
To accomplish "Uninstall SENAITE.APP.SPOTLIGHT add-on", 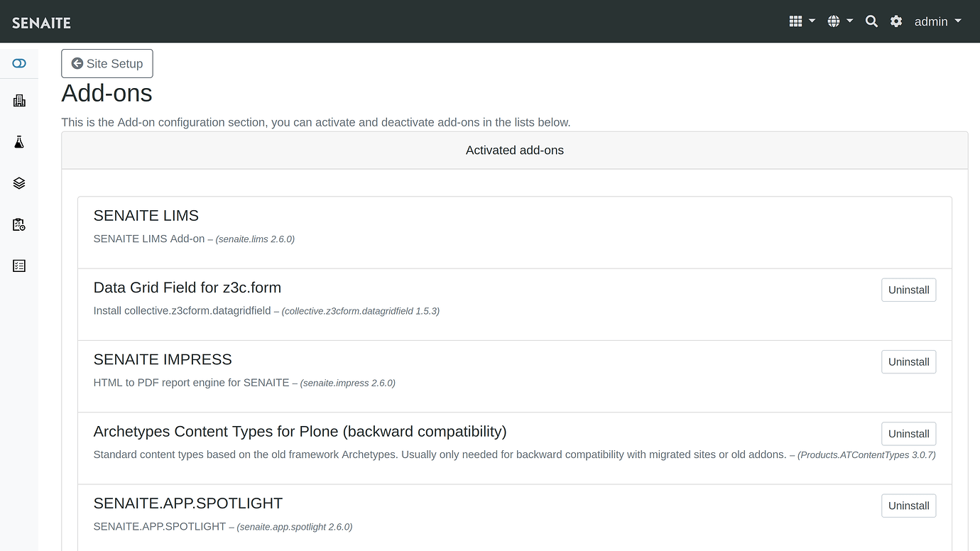I will tap(908, 505).
